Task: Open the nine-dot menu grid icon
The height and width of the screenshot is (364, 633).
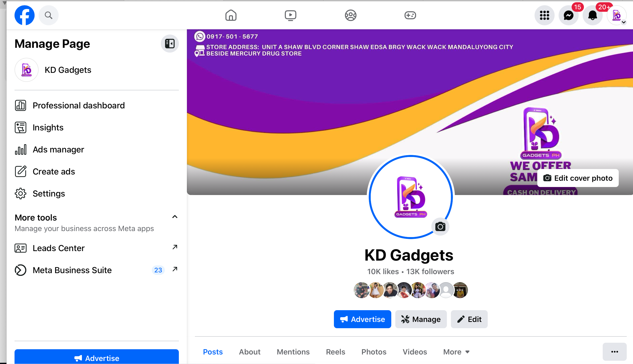Action: 544,15
